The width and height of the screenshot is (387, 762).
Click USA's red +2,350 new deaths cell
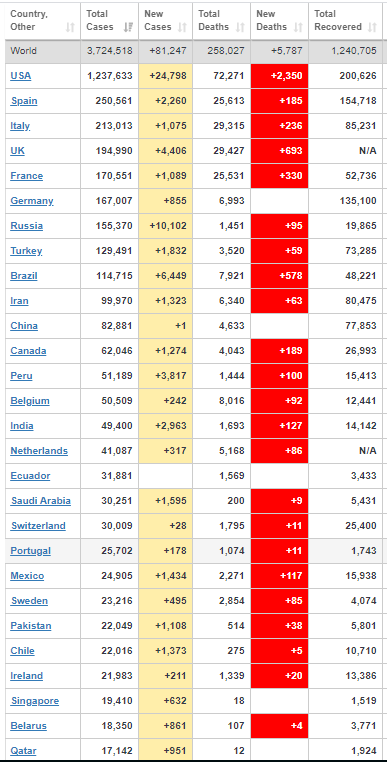tap(280, 76)
